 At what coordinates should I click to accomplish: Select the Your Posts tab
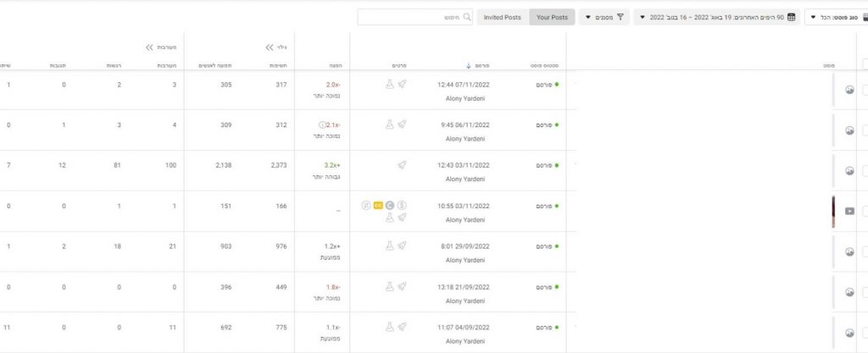tap(552, 17)
